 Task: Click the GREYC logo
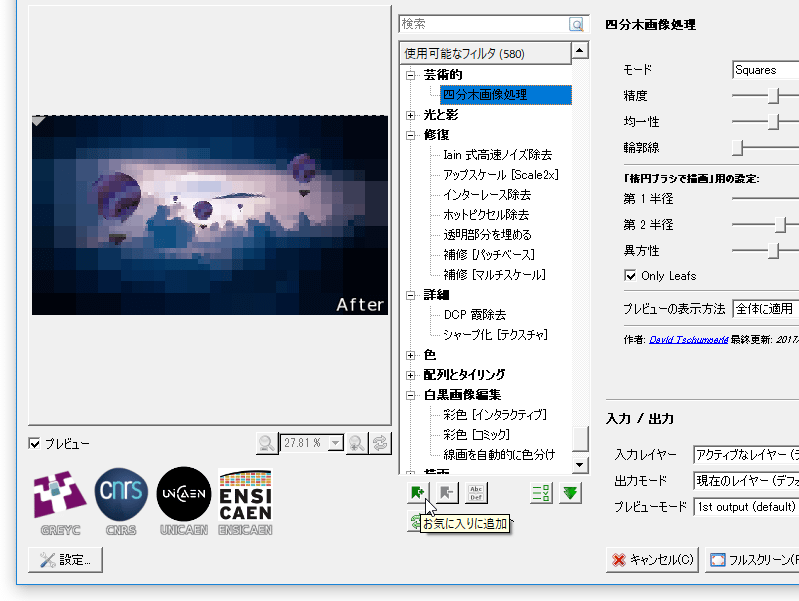(60, 502)
